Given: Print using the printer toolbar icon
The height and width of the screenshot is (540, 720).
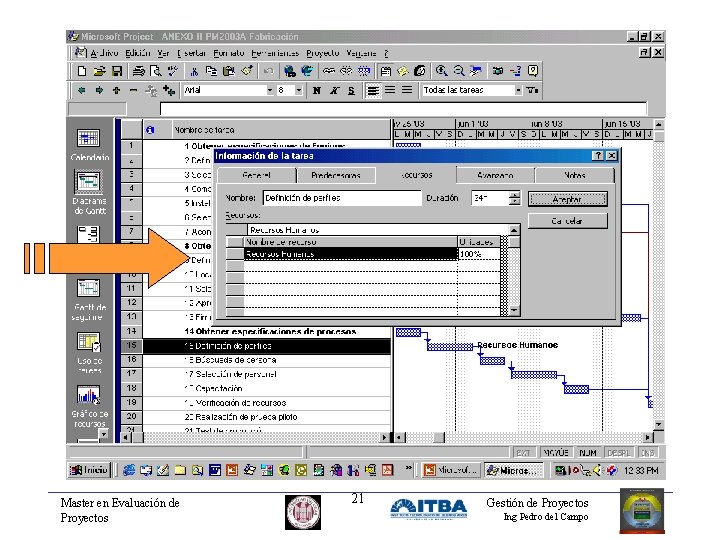Looking at the screenshot, I should tap(138, 71).
